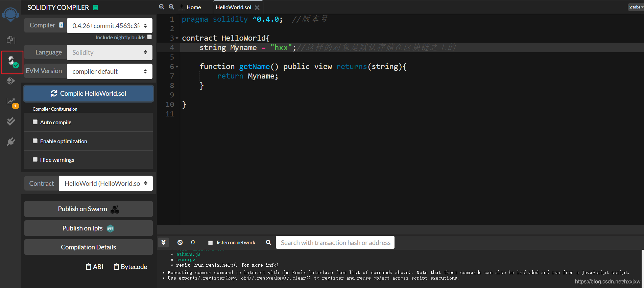Open the Deploy & Run sidebar icon
This screenshot has height=288, width=644.
coord(11,81)
